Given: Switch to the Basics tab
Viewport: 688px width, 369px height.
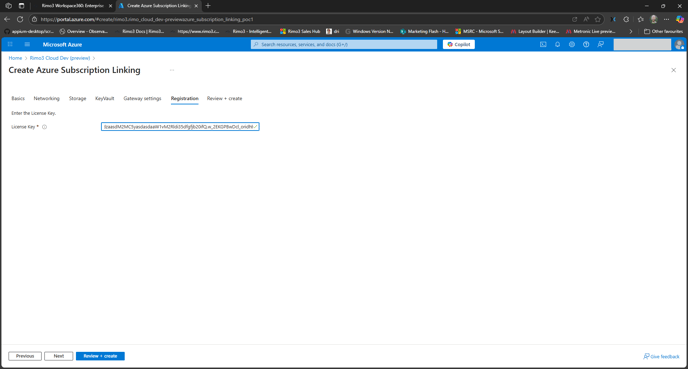Looking at the screenshot, I should pyautogui.click(x=18, y=98).
